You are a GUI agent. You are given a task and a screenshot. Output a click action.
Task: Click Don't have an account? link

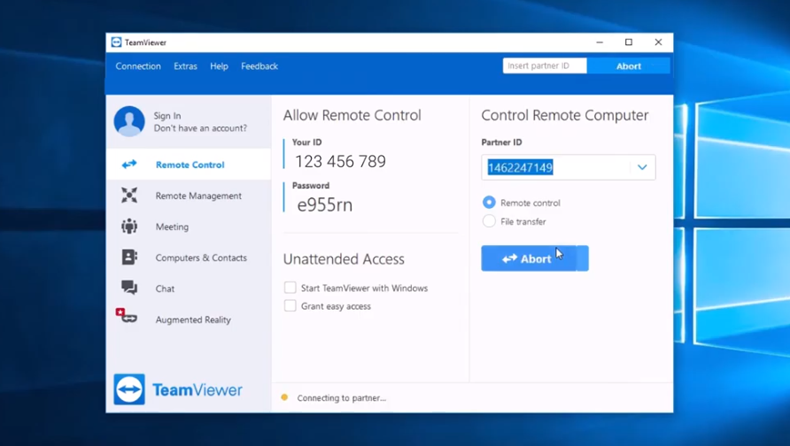(201, 128)
